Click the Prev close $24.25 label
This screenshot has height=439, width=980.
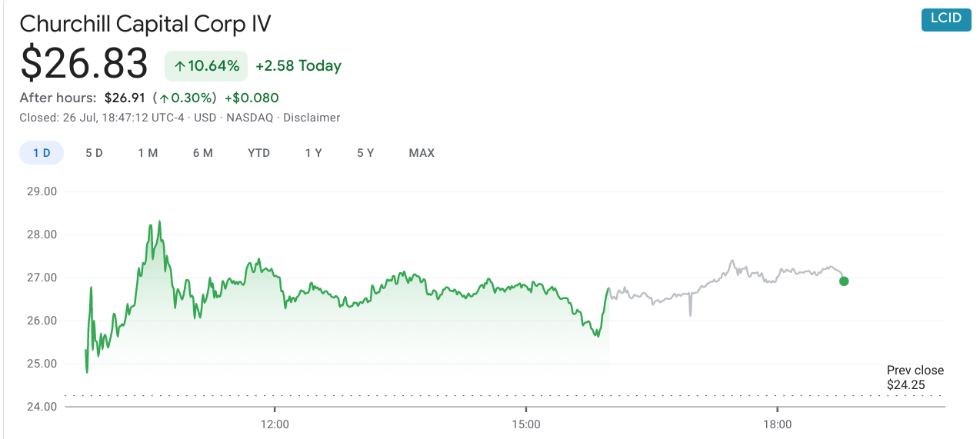[915, 377]
